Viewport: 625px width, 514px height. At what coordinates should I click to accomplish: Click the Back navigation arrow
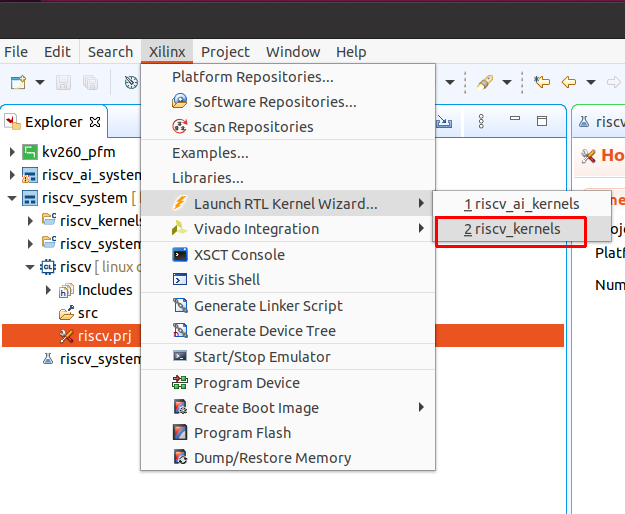pos(569,82)
